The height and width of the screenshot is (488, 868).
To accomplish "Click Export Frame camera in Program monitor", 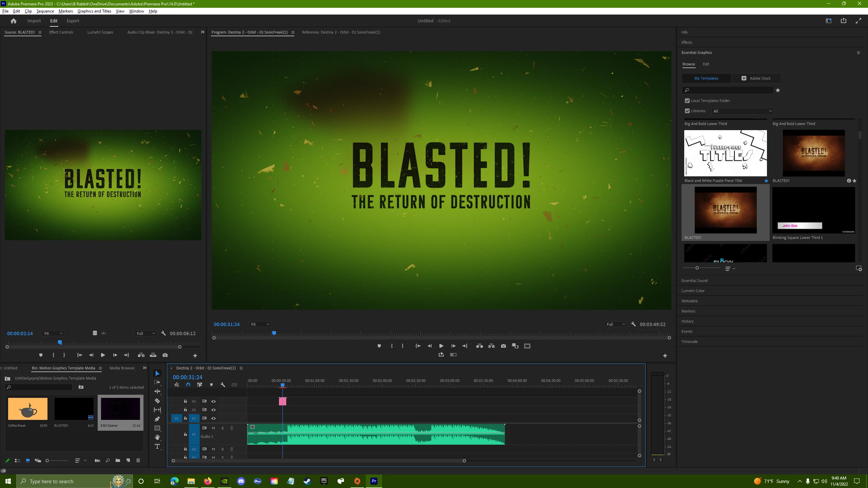I will (504, 346).
